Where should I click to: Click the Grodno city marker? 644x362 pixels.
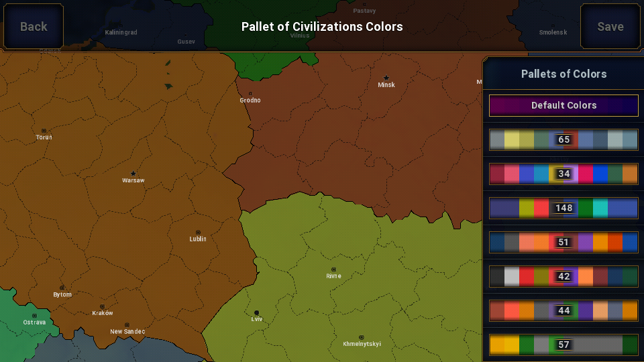pyautogui.click(x=250, y=94)
